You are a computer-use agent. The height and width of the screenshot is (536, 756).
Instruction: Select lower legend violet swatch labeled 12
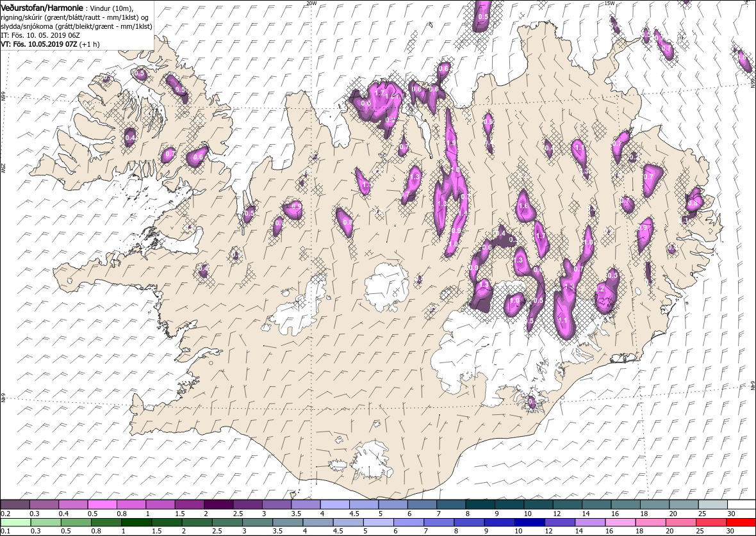tap(559, 523)
